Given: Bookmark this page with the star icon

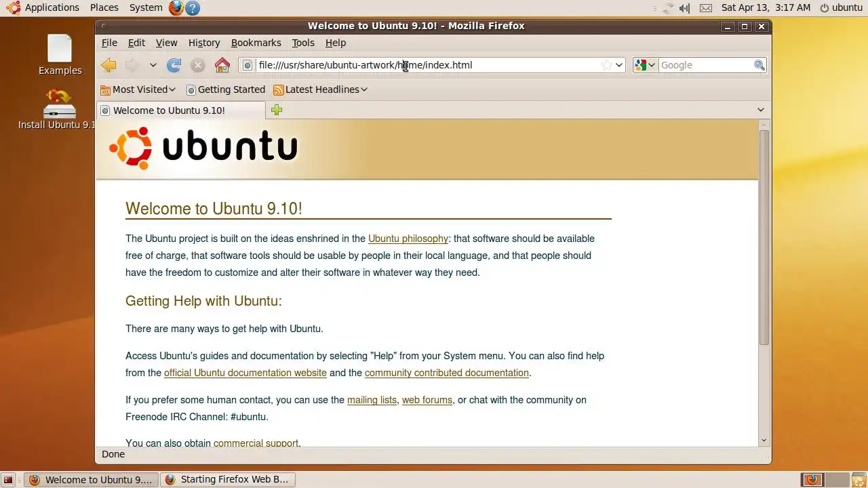Looking at the screenshot, I should point(606,65).
